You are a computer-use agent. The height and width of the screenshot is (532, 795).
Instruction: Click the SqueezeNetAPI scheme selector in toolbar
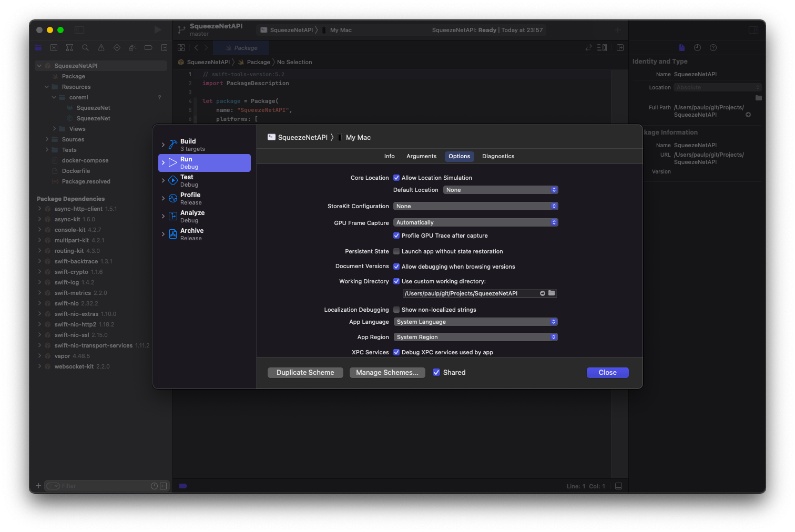click(287, 30)
